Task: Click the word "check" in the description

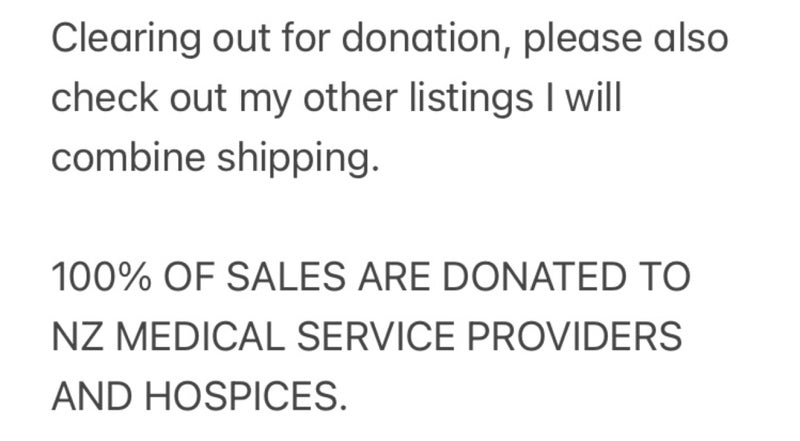Action: 105,97
